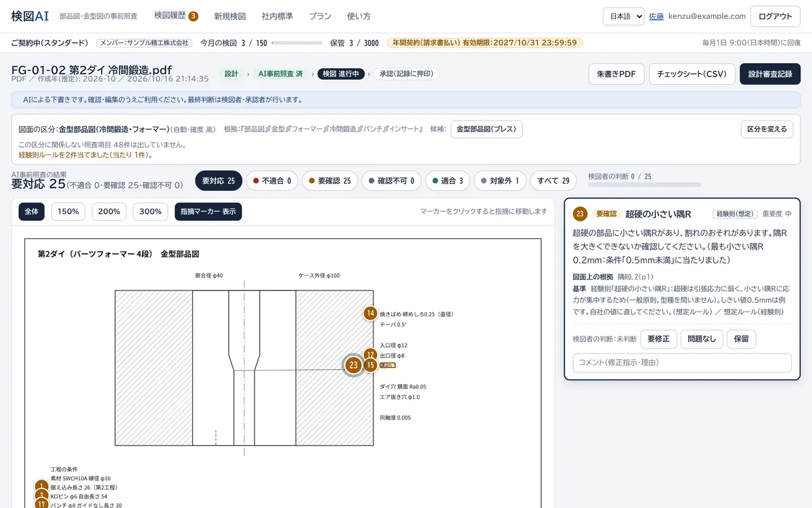Image resolution: width=812 pixels, height=508 pixels.
Task: Choose candidate 金型部品図(プレス)
Action: (487, 129)
